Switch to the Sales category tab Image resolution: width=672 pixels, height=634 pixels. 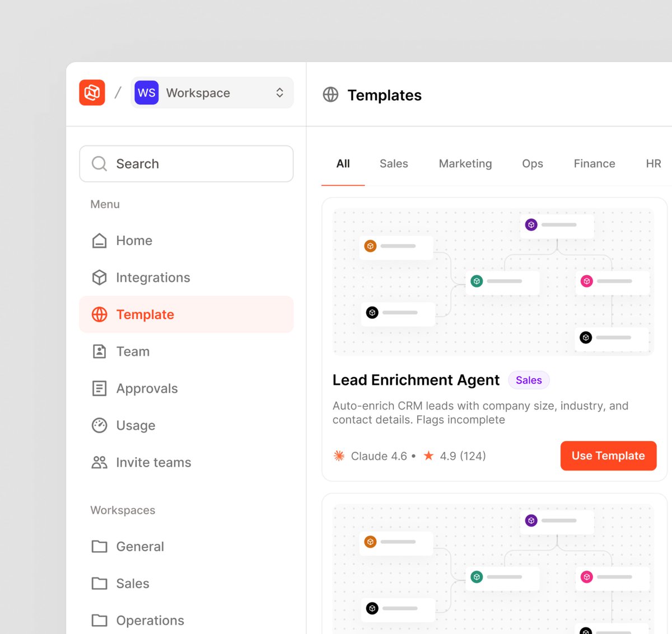(x=394, y=163)
